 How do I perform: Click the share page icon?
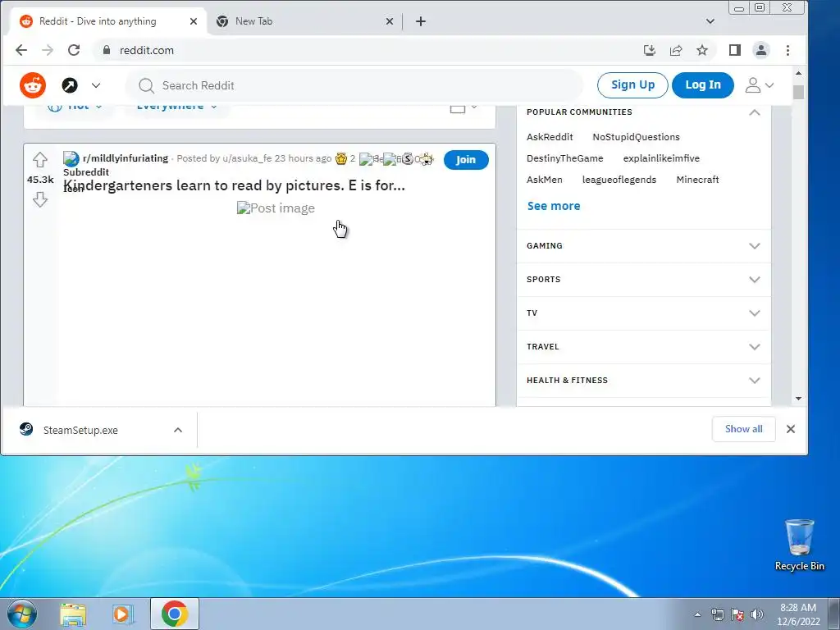point(676,50)
